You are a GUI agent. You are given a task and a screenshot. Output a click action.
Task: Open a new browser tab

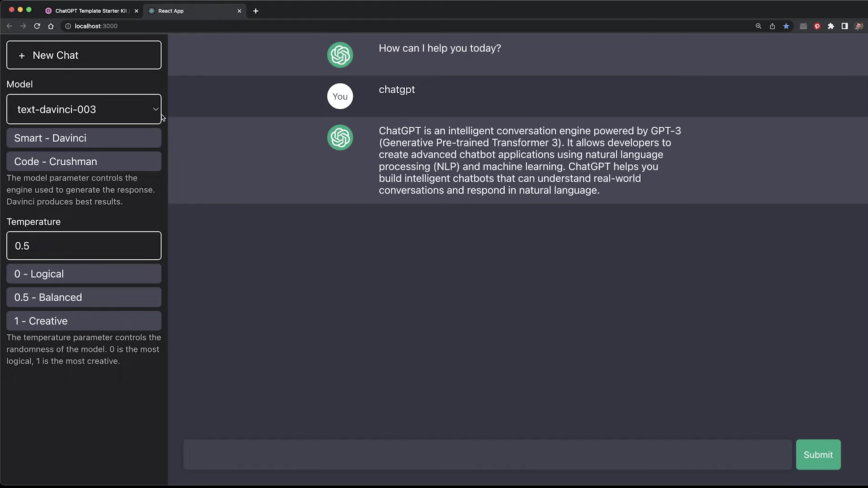tap(256, 11)
